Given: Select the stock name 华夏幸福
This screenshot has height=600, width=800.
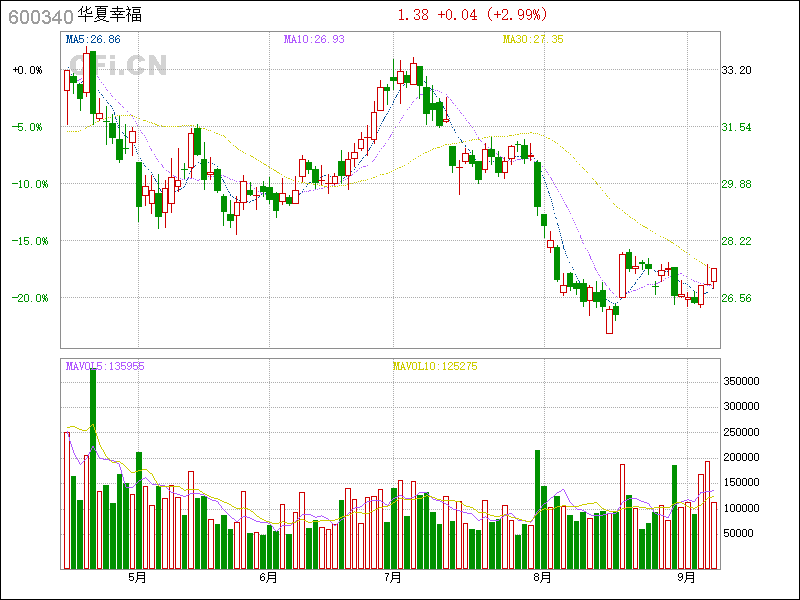Looking at the screenshot, I should [114, 17].
